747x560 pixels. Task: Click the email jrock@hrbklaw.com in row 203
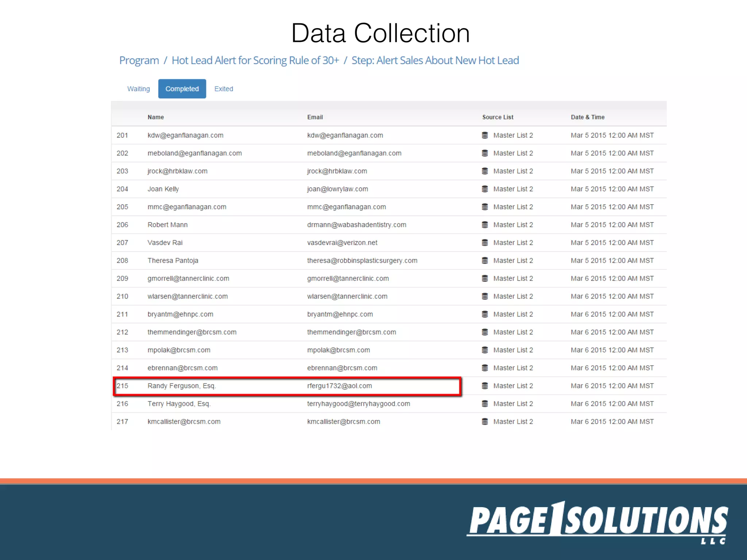click(x=337, y=171)
